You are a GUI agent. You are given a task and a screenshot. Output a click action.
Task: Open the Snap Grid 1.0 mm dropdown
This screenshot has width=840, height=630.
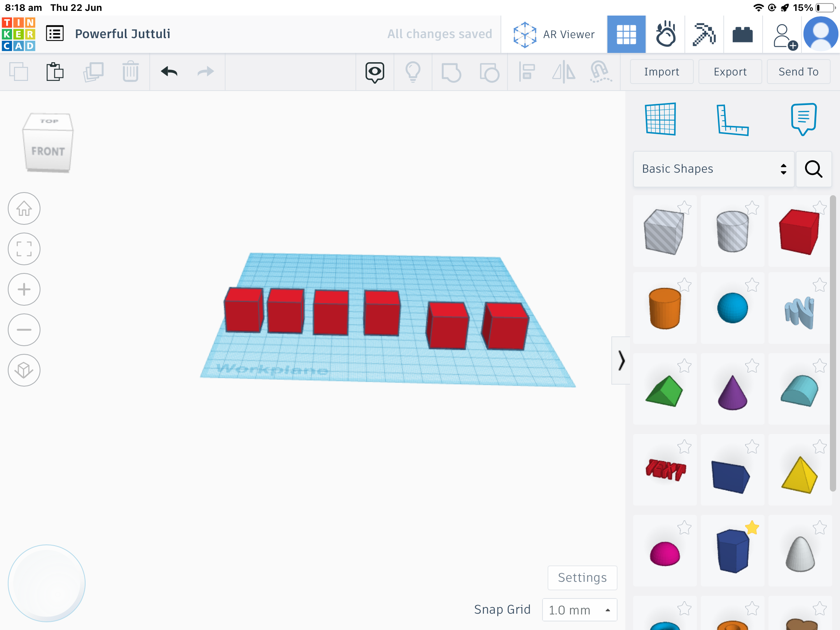(x=579, y=610)
